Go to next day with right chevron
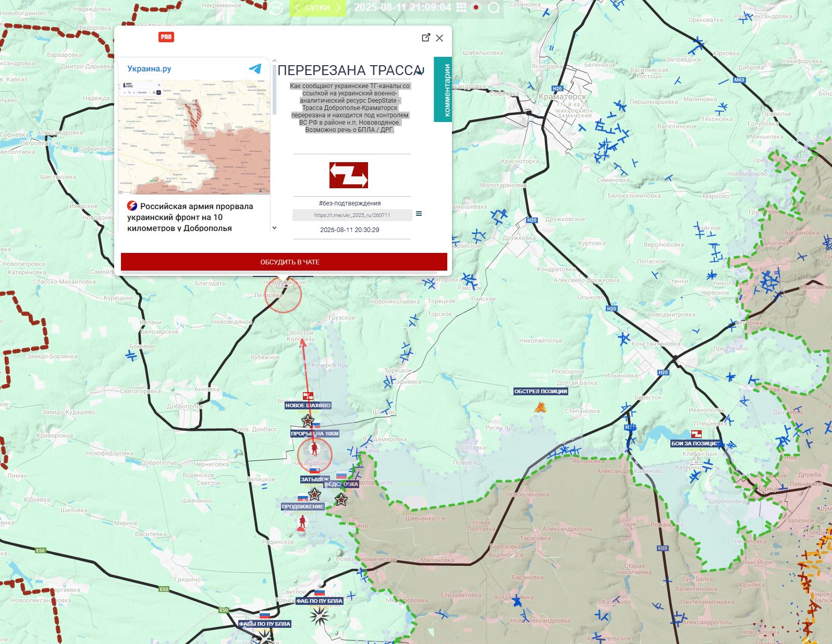Image resolution: width=832 pixels, height=644 pixels. click(x=338, y=8)
